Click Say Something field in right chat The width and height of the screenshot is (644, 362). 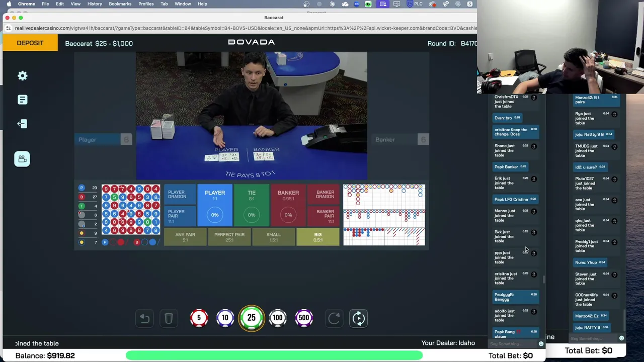click(x=594, y=338)
